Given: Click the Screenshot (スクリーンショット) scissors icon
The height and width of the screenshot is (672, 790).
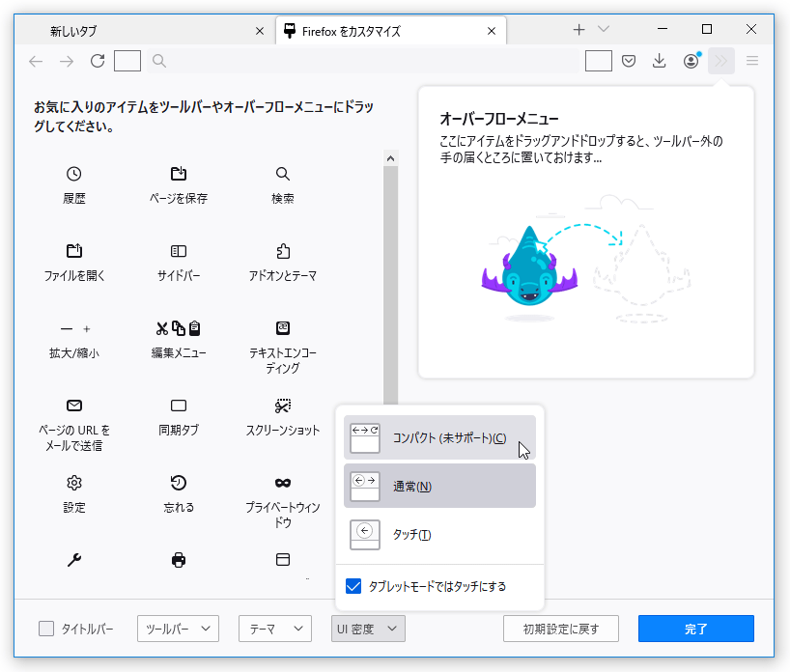Looking at the screenshot, I should point(283,406).
